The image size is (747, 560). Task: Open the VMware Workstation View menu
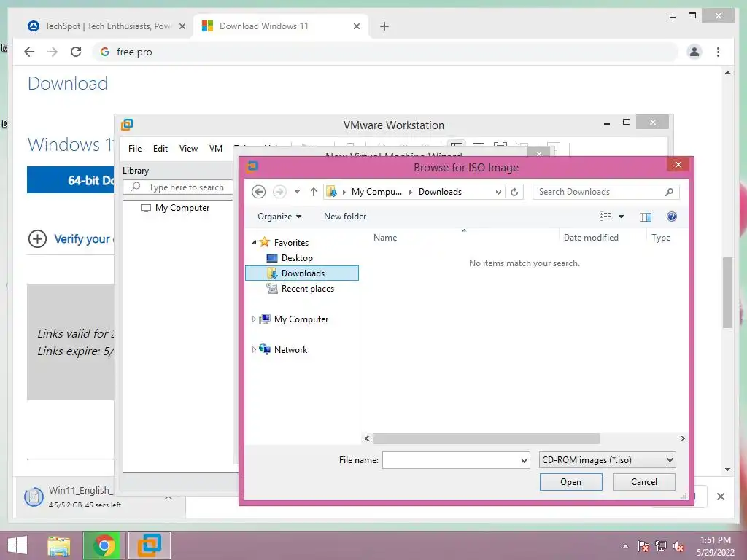[x=188, y=149]
